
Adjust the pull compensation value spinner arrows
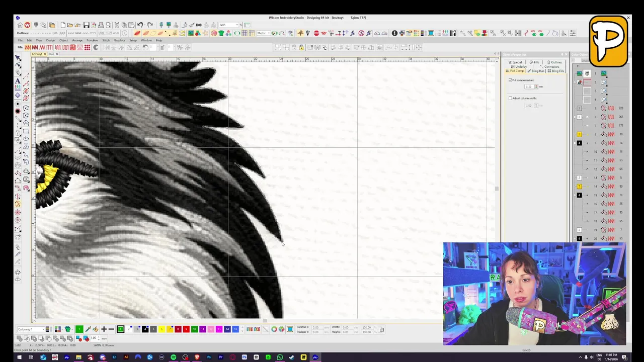536,87
